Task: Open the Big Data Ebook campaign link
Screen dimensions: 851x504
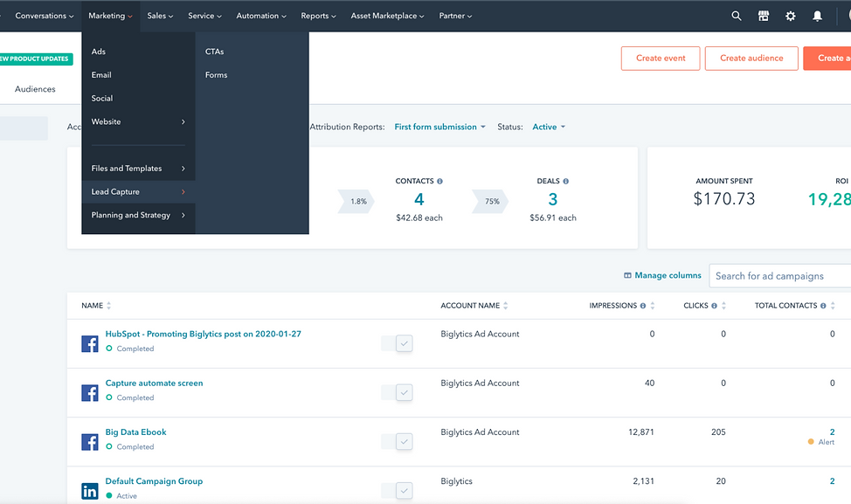Action: coord(135,432)
